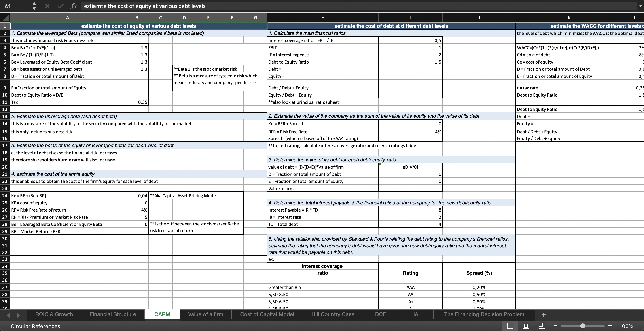Switch to the DCF sheet tab
The image size is (644, 331).
(x=381, y=314)
